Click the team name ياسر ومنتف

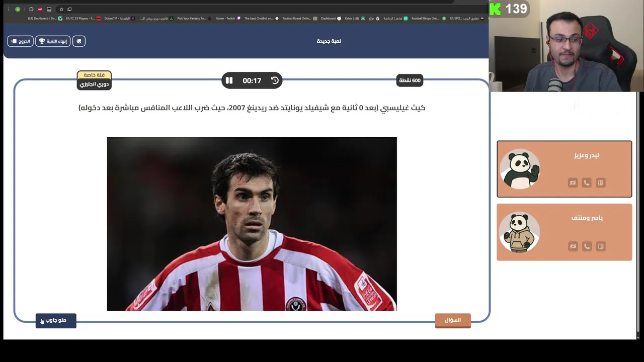[x=587, y=218]
